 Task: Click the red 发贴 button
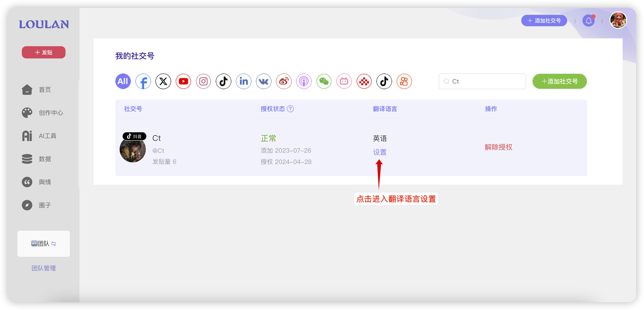[x=43, y=52]
